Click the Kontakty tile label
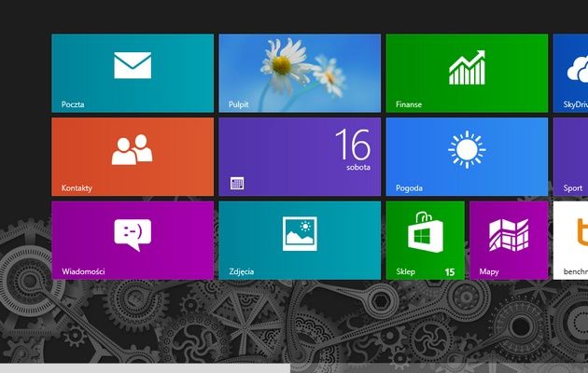The height and width of the screenshot is (373, 588). (x=77, y=188)
